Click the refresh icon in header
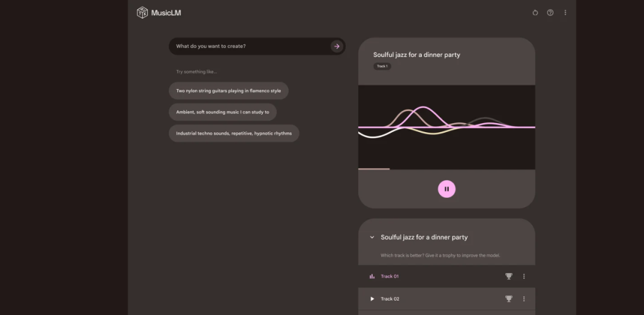The image size is (644, 315). 535,13
